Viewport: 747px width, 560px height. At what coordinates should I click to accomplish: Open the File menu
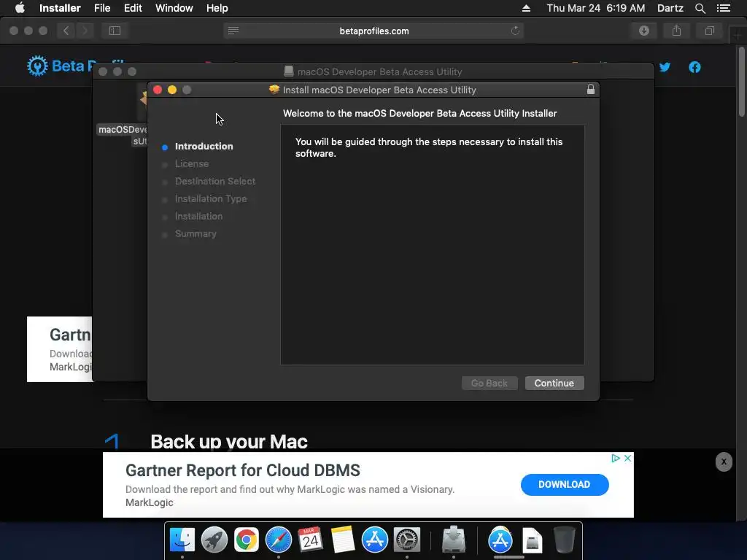[x=102, y=8]
